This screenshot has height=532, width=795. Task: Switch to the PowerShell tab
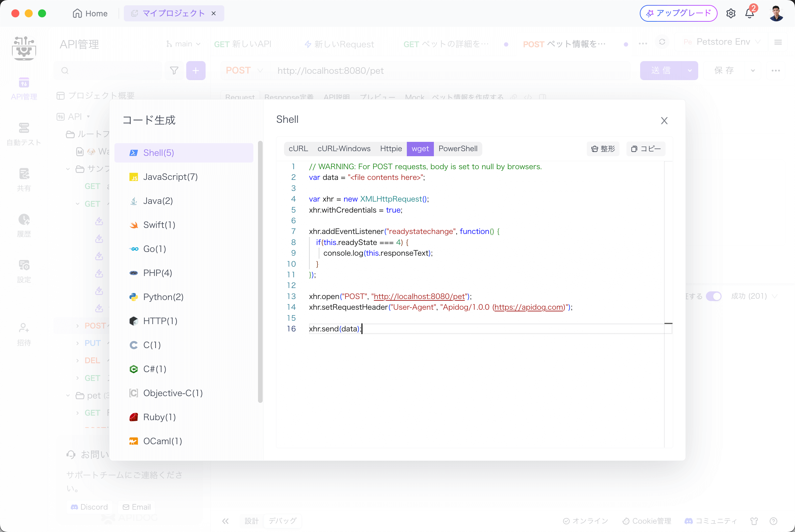coord(458,149)
